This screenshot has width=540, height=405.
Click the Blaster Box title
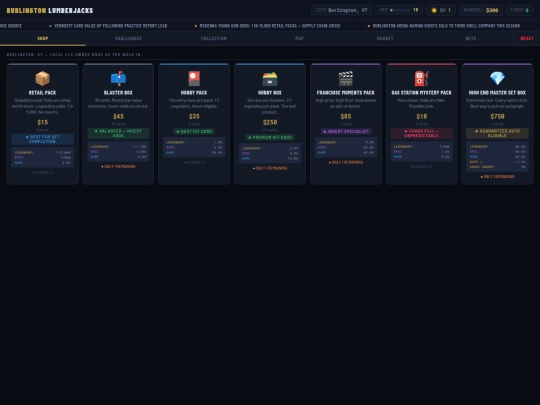118,93
